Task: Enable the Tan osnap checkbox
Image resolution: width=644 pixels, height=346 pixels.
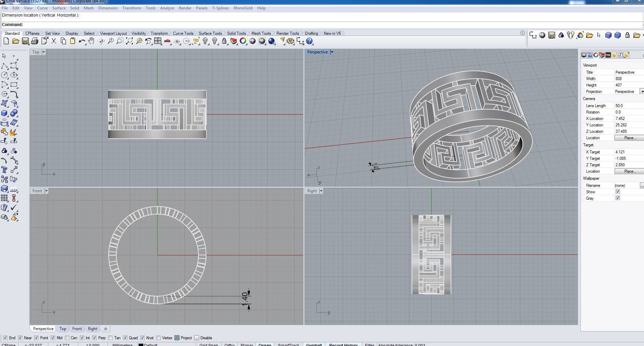Action: pos(111,338)
